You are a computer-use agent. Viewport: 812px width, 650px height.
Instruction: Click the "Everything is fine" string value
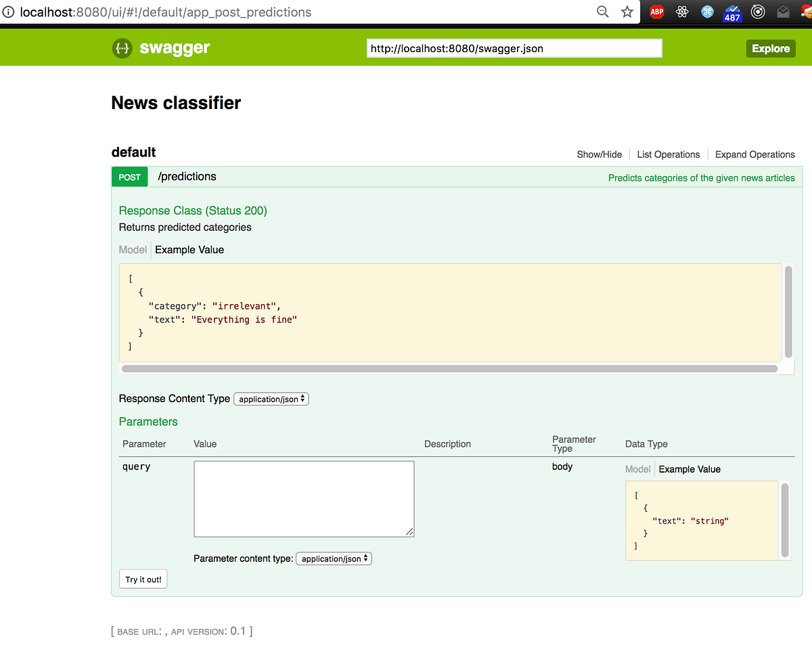[244, 320]
